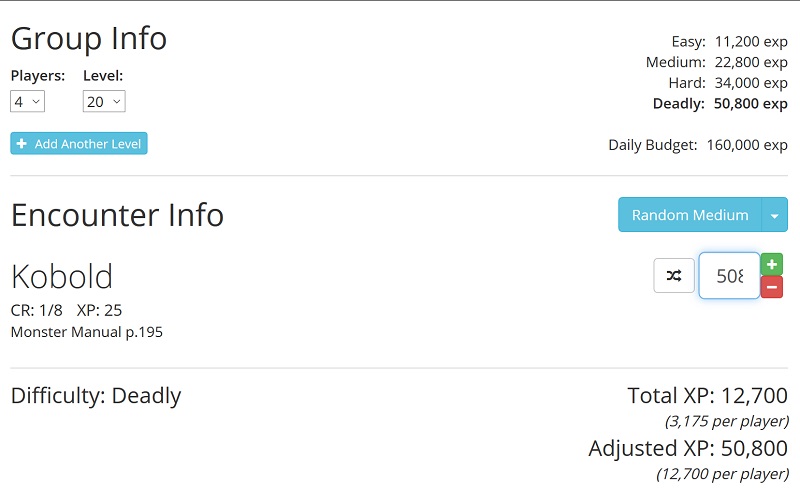800x489 pixels.
Task: Click the Total XP: 12,700 text
Action: (x=707, y=396)
